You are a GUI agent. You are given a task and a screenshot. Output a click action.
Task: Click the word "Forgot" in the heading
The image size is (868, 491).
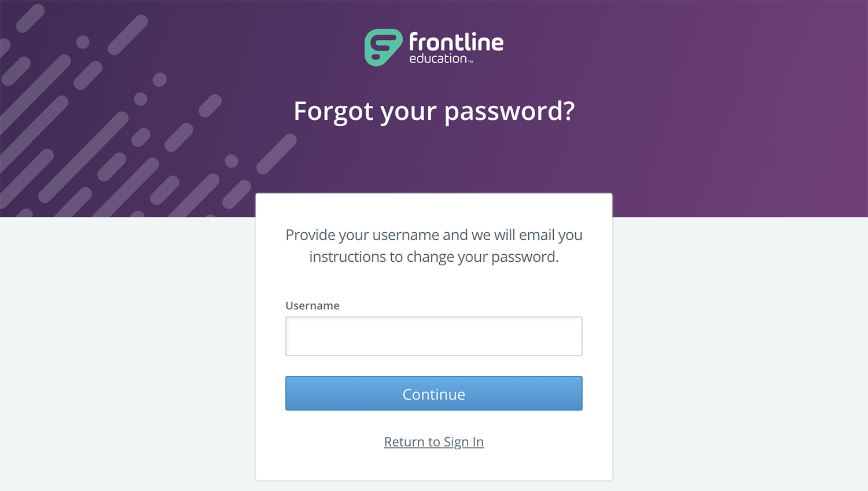[x=333, y=111]
